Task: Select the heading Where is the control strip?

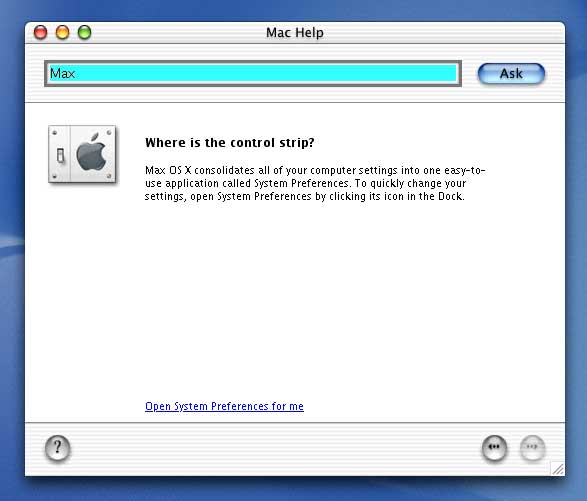Action: (x=229, y=143)
